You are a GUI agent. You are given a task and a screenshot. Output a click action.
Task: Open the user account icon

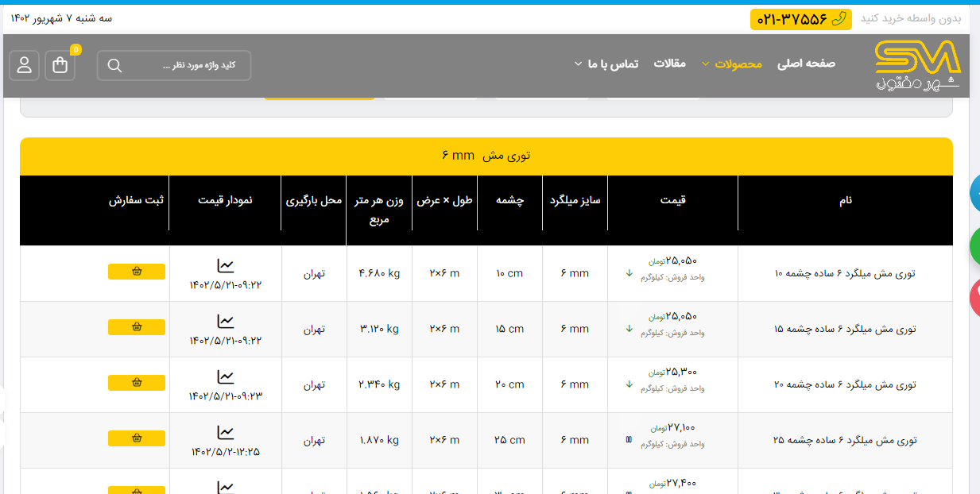pos(25,65)
